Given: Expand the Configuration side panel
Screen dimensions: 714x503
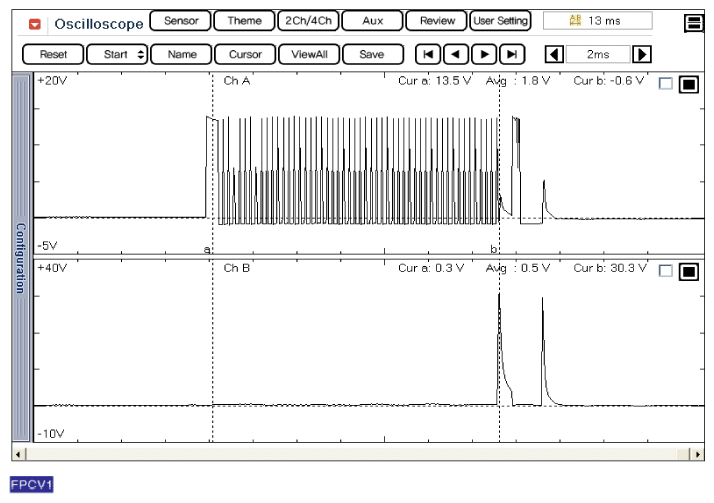Looking at the screenshot, I should [21, 257].
